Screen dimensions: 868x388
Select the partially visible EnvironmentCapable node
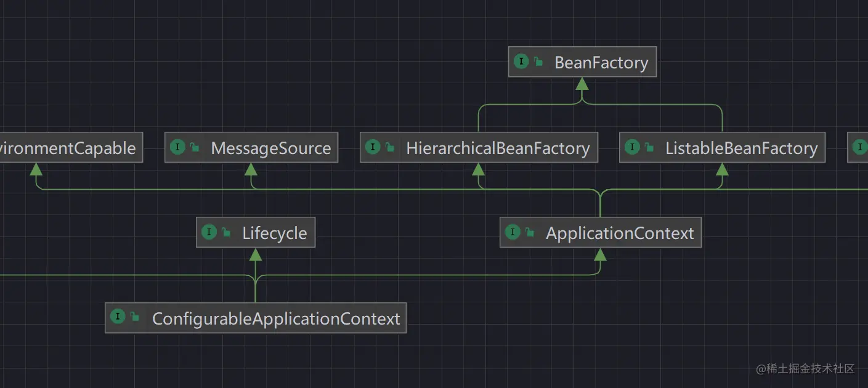point(69,148)
